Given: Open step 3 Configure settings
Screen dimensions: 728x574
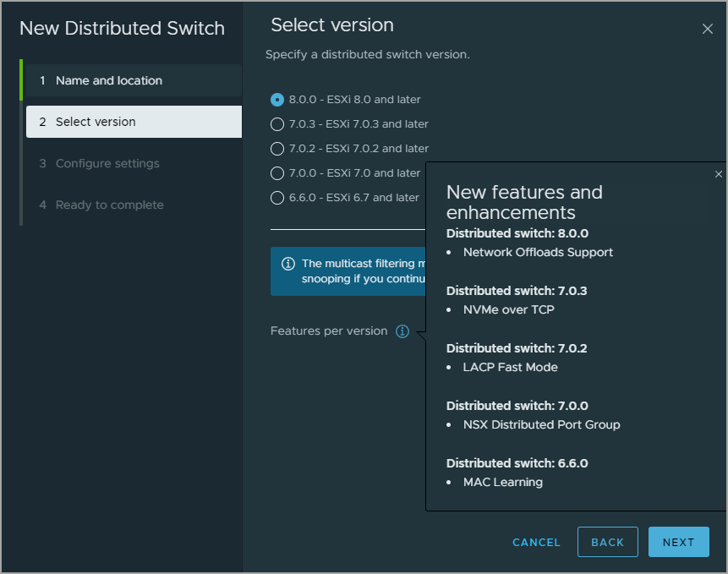Looking at the screenshot, I should (x=134, y=163).
